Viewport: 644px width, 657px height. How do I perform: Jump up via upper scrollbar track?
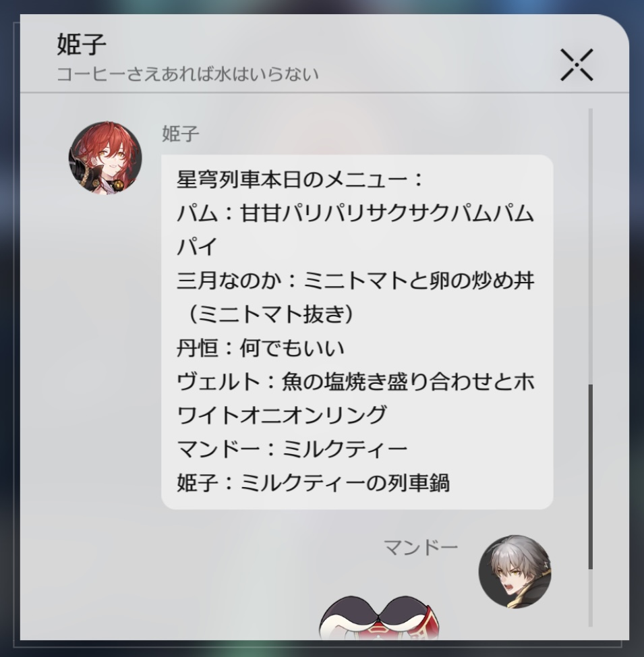point(590,246)
